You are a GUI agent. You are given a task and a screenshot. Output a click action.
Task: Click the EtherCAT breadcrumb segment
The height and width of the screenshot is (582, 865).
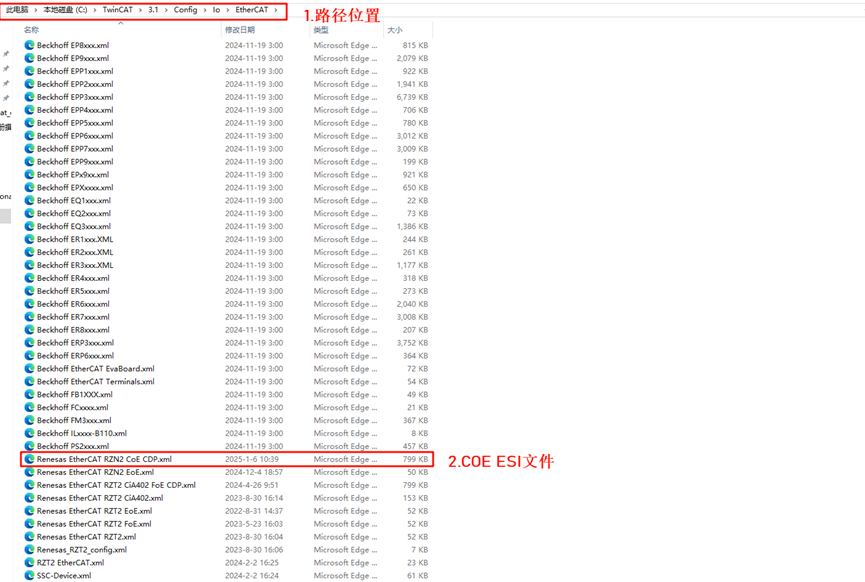(x=252, y=10)
